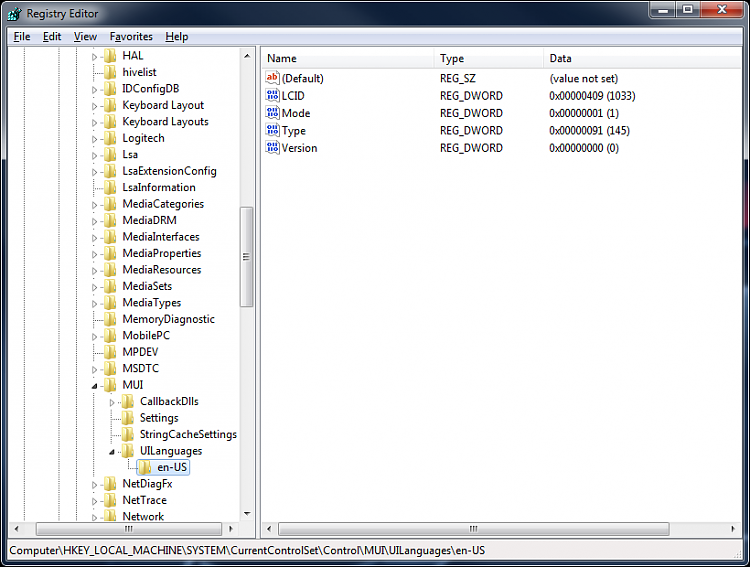Screen dimensions: 750x567
Task: Click the status bar registry path
Action: point(247,550)
